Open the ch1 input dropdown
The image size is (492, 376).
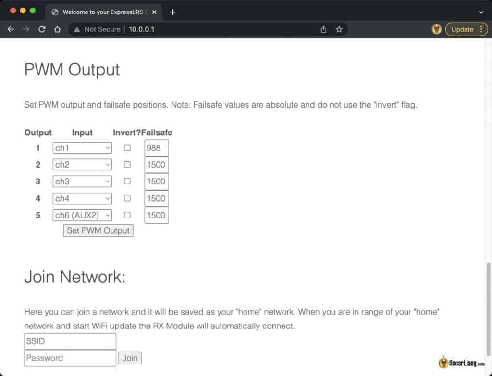coord(82,148)
